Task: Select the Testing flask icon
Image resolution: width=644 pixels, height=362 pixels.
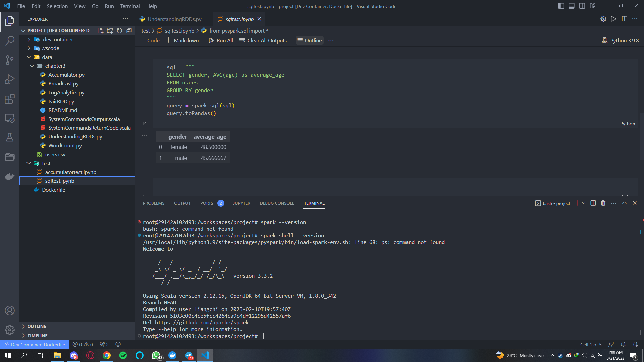Action: [x=10, y=137]
